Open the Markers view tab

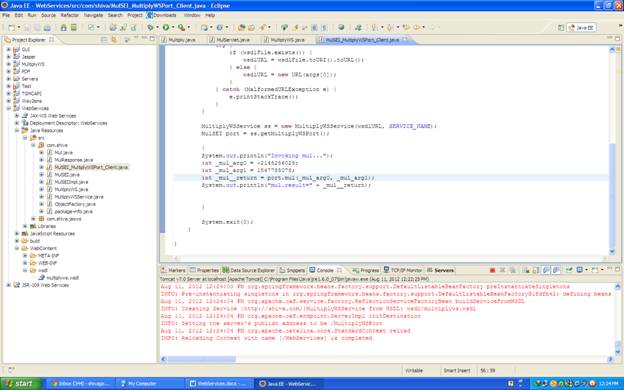point(173,270)
